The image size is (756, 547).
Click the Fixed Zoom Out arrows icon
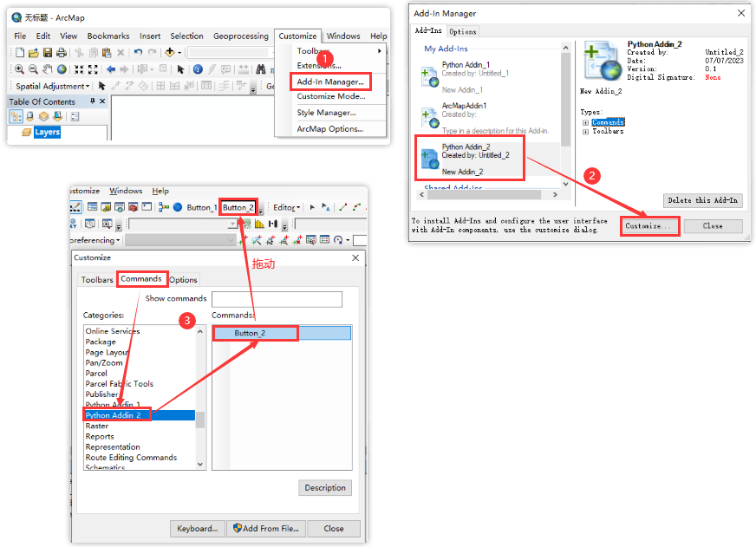tap(93, 69)
